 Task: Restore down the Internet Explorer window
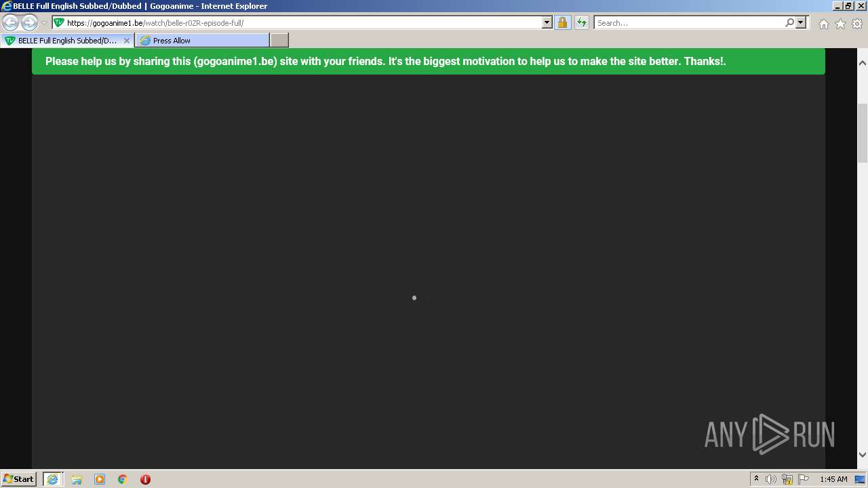(x=848, y=6)
